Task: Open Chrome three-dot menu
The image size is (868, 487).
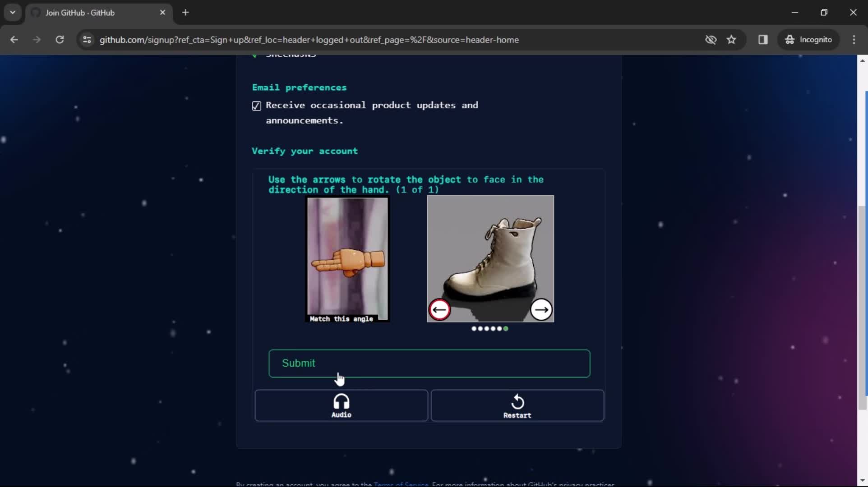Action: coord(854,40)
